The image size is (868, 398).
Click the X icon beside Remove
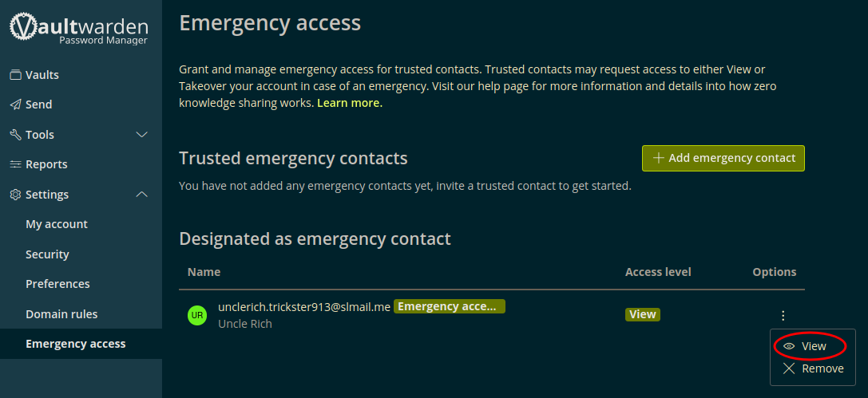coord(789,368)
